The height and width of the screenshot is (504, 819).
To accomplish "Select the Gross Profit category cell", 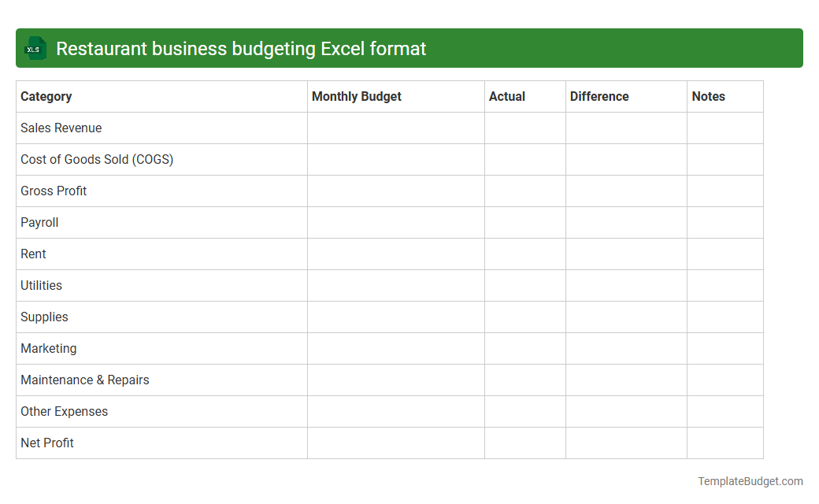I will pyautogui.click(x=54, y=191).
